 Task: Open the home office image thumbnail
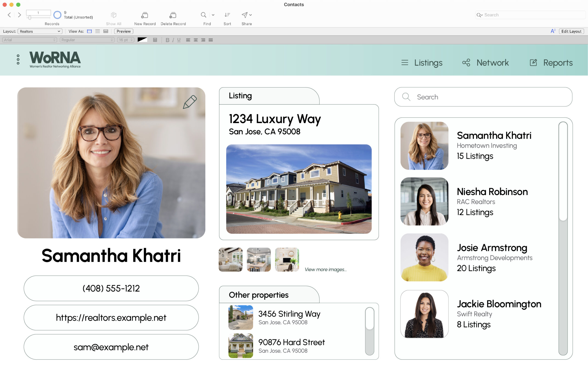click(287, 259)
